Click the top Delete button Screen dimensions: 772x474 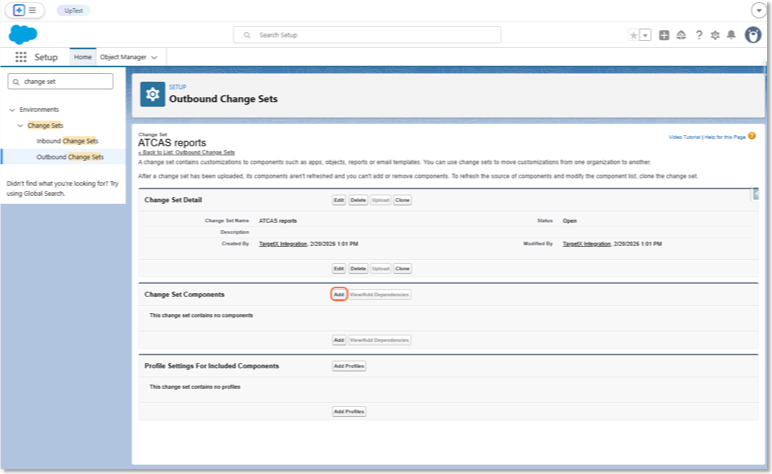[358, 200]
